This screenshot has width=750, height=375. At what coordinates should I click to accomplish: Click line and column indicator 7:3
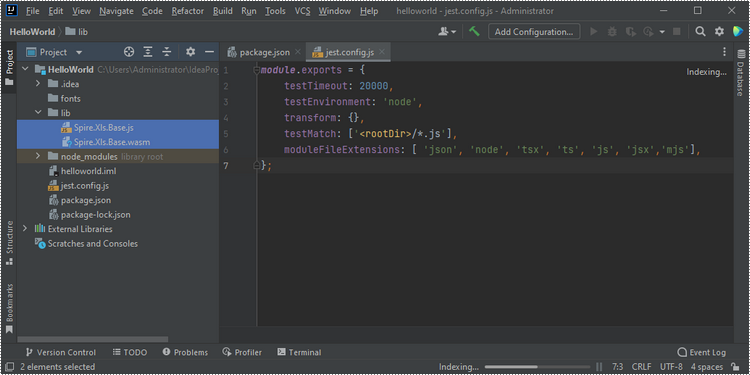pos(617,367)
